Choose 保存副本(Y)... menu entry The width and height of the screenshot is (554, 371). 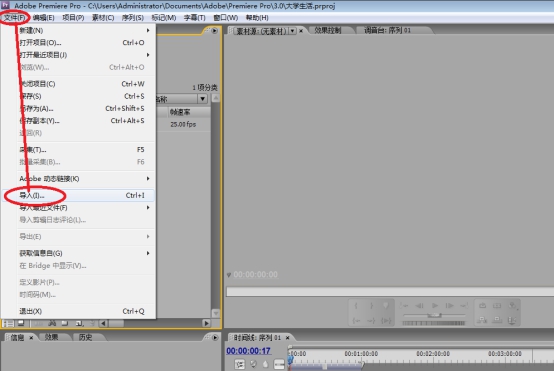click(79, 120)
